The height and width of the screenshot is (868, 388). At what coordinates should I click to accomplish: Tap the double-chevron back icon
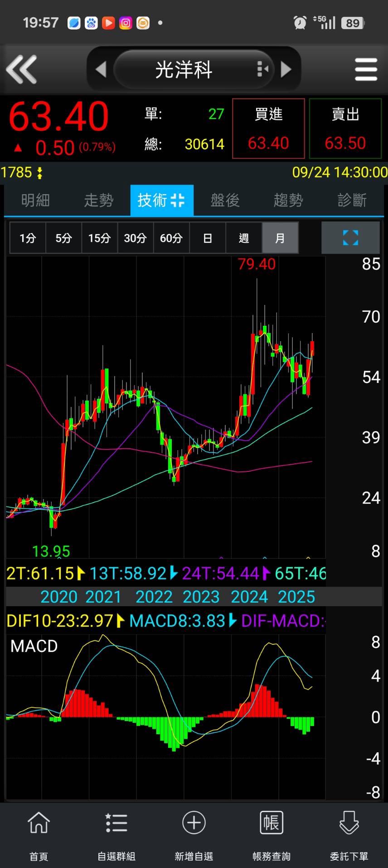click(21, 69)
